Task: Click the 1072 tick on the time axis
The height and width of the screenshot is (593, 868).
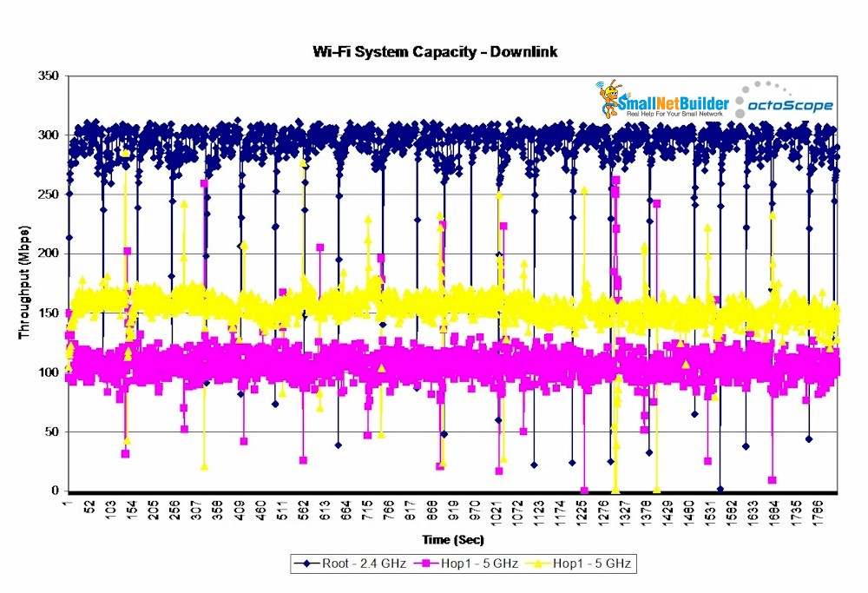Action: [x=517, y=511]
